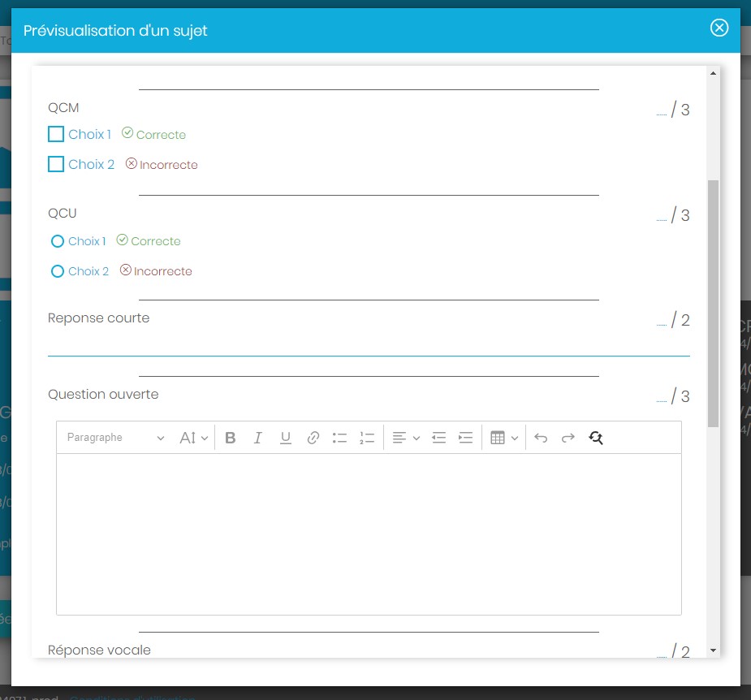Screen dimensions: 751x700
Task: Expand the font size dropdown
Action: [x=194, y=438]
